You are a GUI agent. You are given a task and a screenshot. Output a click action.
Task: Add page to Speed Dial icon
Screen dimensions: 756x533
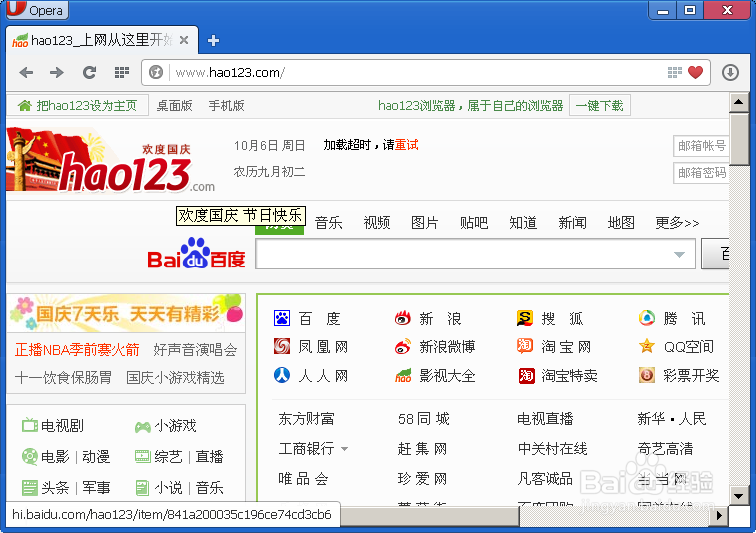(674, 72)
